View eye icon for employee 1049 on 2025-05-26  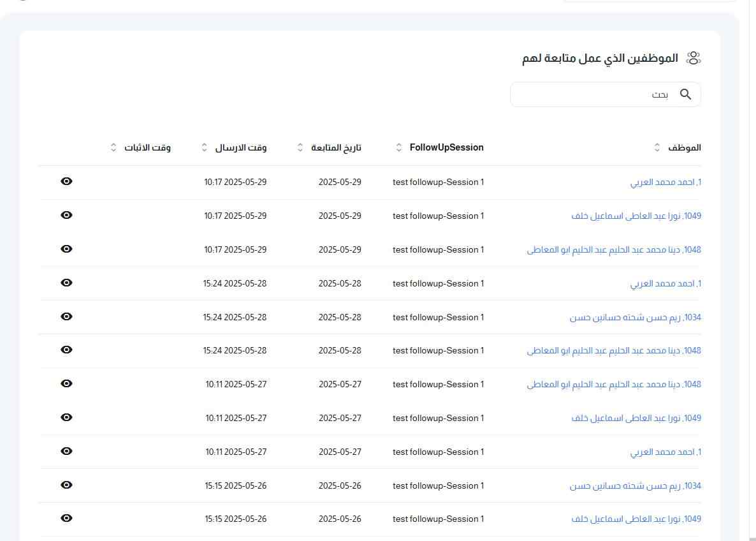pyautogui.click(x=66, y=518)
